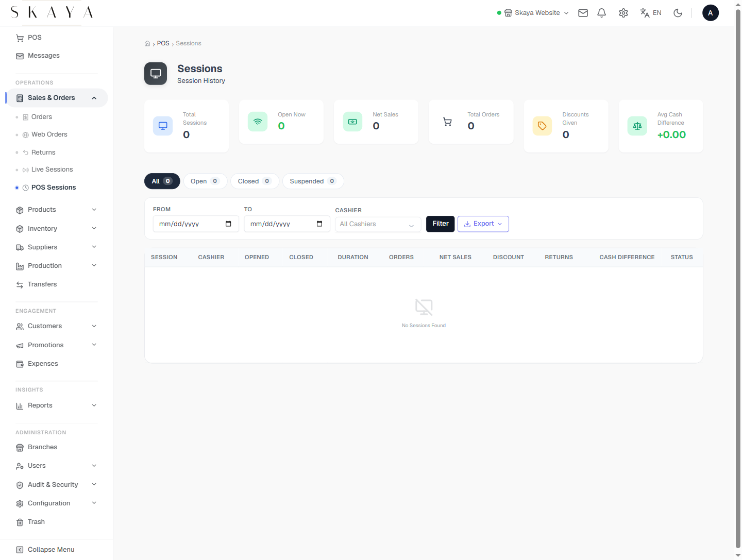Click the DURATION column header

click(353, 257)
